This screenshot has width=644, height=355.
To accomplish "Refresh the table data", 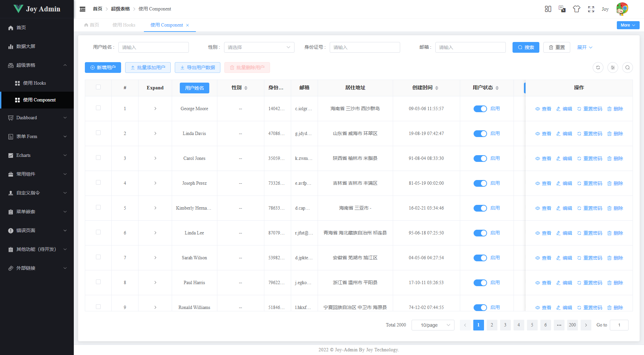I will [x=598, y=68].
